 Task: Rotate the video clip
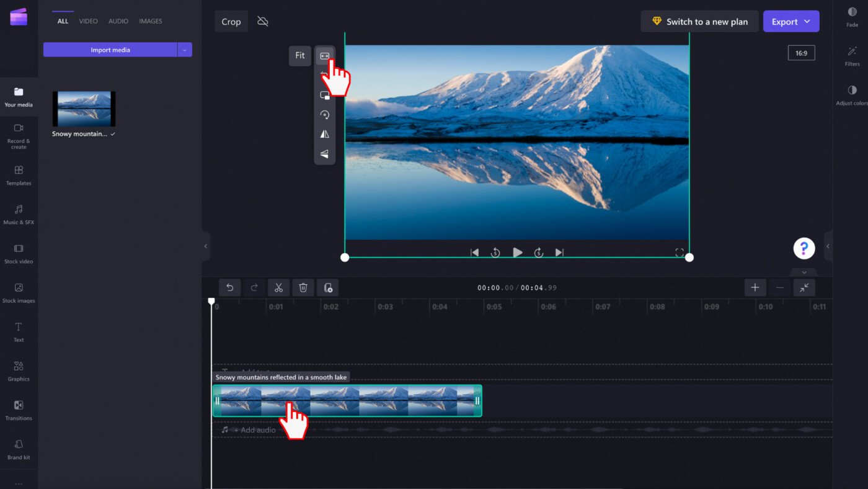(x=324, y=114)
